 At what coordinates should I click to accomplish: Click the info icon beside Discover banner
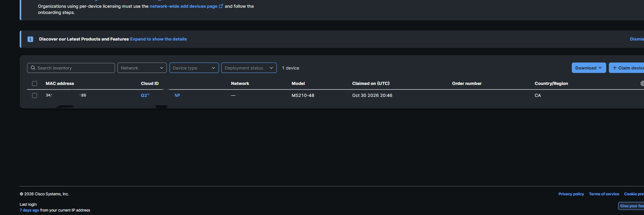[31, 39]
